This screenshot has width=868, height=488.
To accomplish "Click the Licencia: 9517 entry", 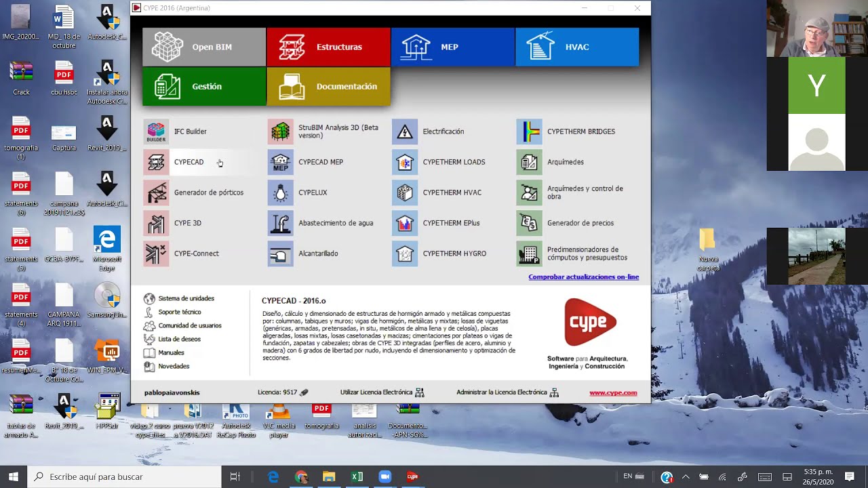I will click(283, 392).
